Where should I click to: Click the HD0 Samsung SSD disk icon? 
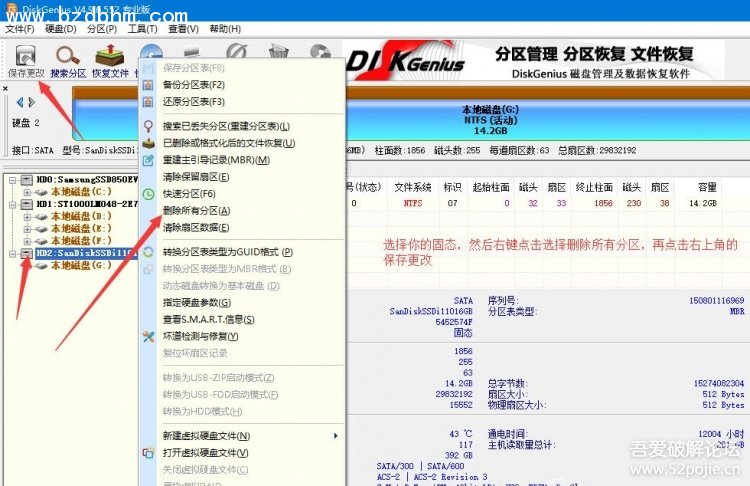[27, 180]
